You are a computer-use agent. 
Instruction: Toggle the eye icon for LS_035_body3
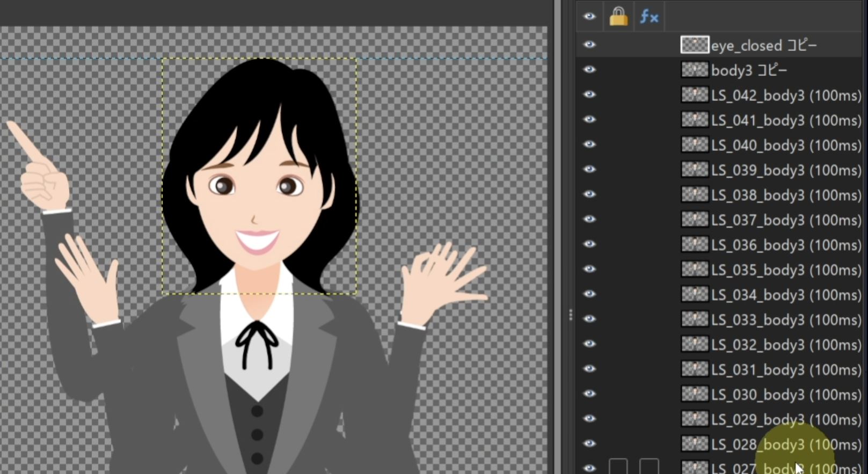[589, 269]
